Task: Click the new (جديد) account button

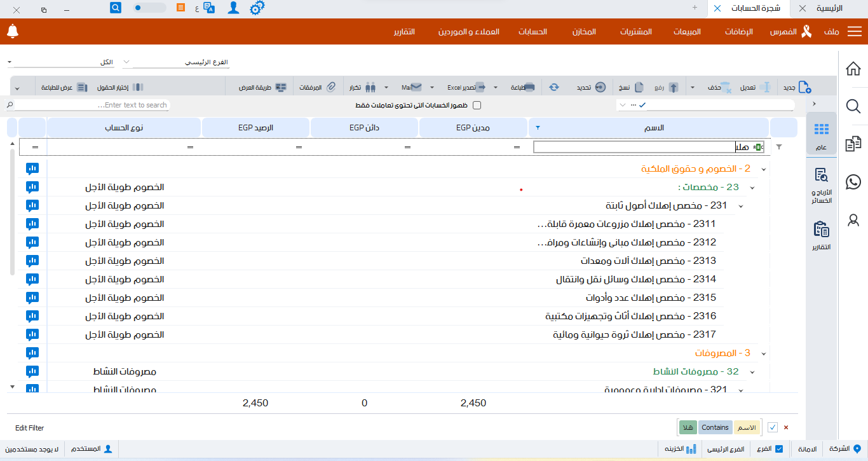Action: coord(797,87)
